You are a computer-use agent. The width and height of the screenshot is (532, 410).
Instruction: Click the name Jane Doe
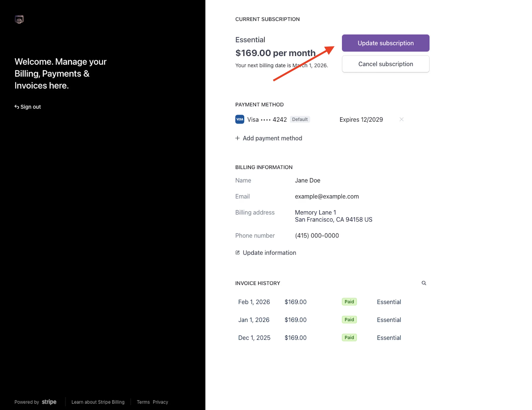[307, 180]
